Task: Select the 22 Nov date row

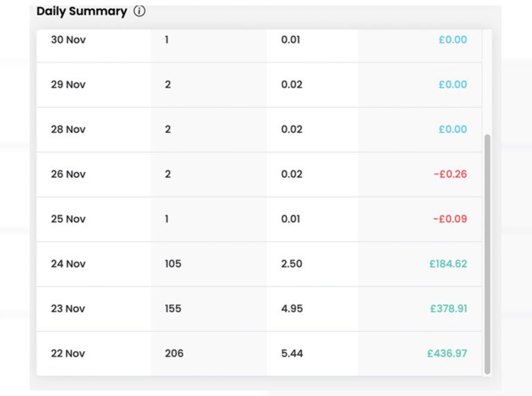Action: 68,353
